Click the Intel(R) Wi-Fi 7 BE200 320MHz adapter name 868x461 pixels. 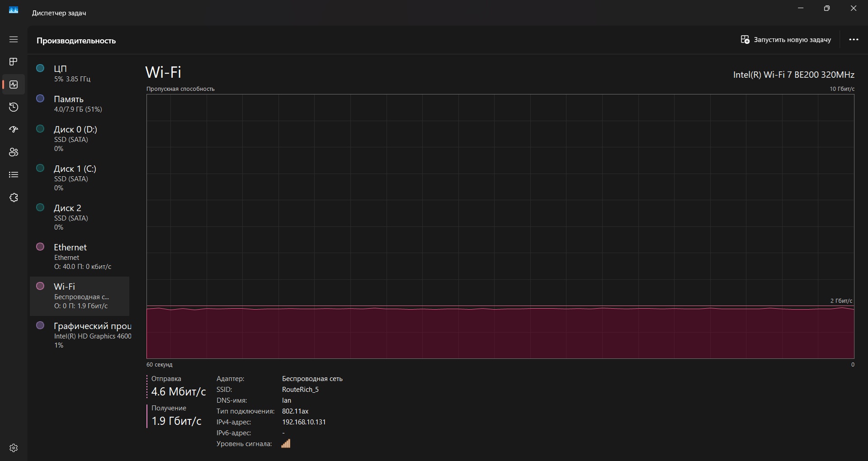pyautogui.click(x=794, y=75)
